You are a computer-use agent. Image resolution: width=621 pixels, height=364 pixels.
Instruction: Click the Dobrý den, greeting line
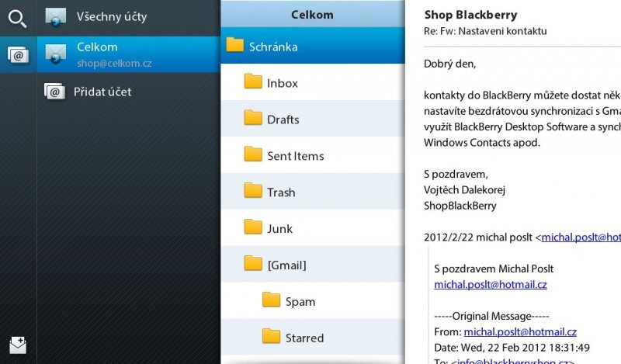pyautogui.click(x=450, y=64)
